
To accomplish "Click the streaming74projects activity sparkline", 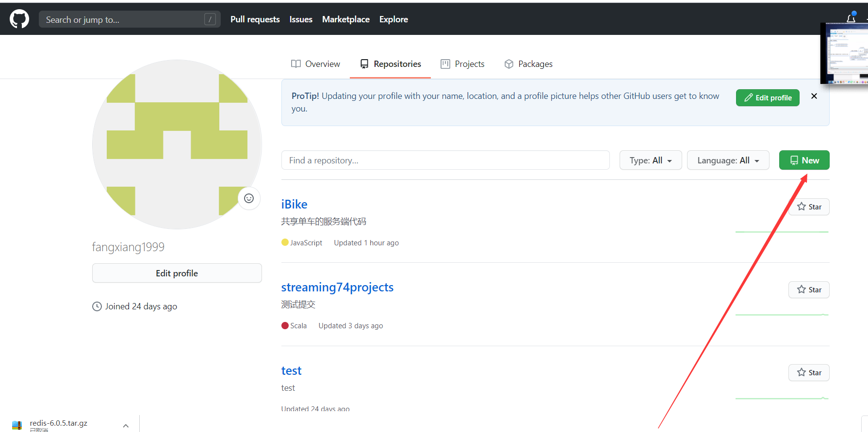I will 782,315.
